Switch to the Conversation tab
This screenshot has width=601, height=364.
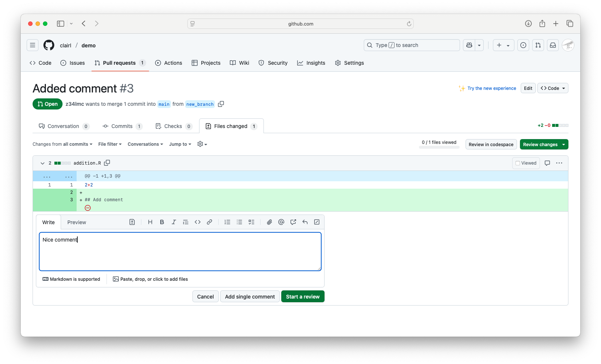64,126
